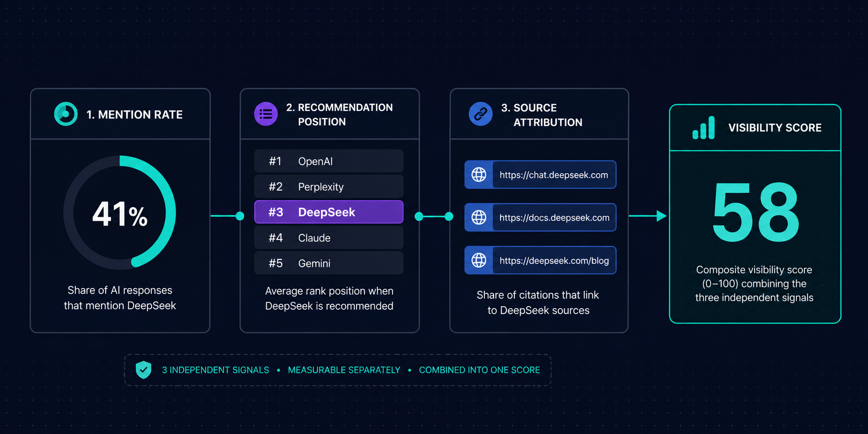868x434 pixels.
Task: Click the Recommendation Position list icon
Action: 266,114
